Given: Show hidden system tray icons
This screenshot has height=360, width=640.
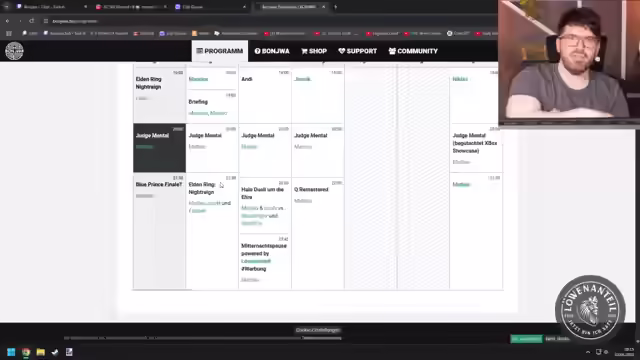Looking at the screenshot, I should click(x=588, y=352).
